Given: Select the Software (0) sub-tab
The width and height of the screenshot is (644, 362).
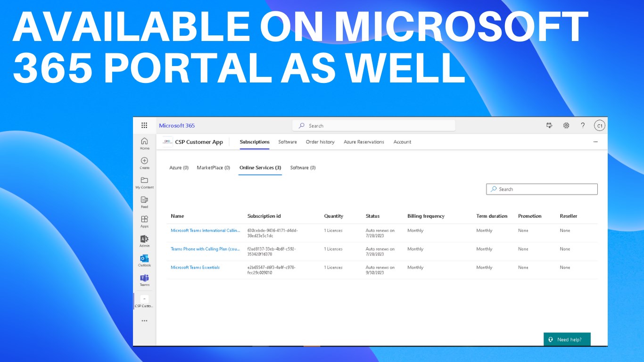Looking at the screenshot, I should (303, 168).
